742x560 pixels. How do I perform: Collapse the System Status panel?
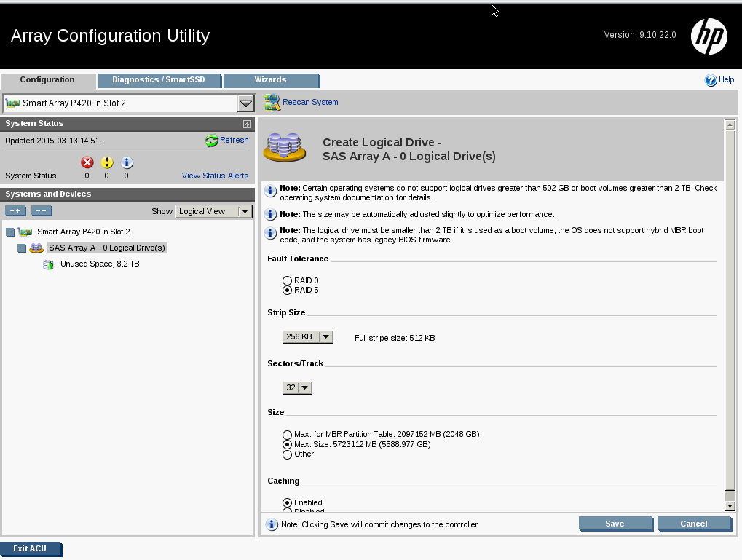click(x=247, y=125)
